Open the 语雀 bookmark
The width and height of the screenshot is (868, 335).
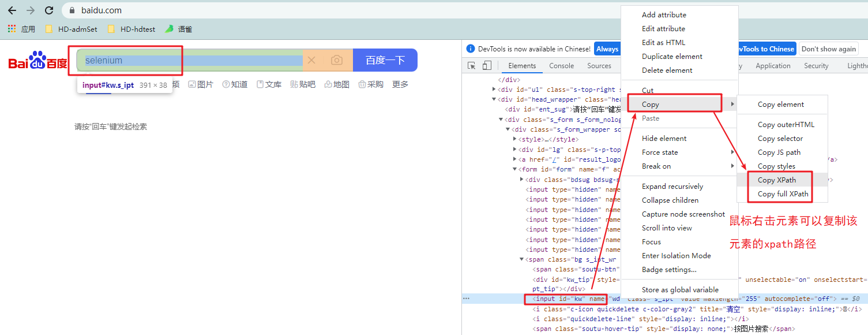[x=179, y=29]
